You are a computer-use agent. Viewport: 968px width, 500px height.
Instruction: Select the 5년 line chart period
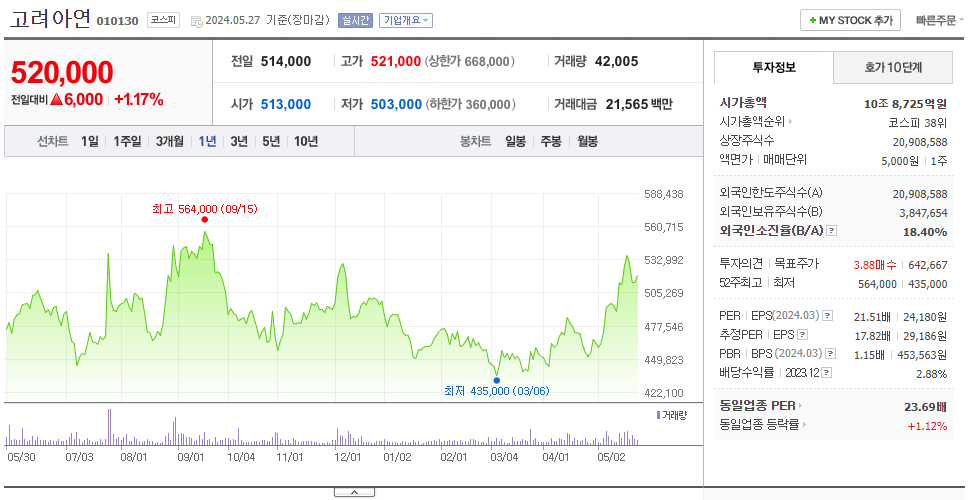(x=271, y=141)
